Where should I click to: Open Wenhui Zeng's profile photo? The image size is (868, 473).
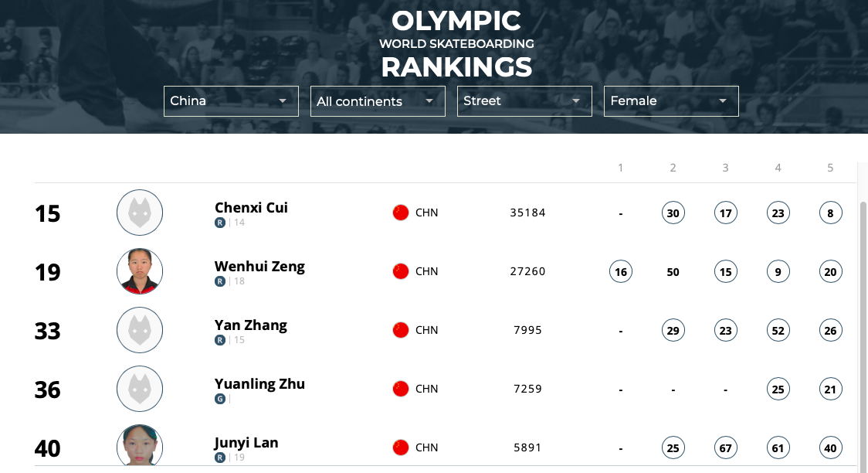coord(140,271)
